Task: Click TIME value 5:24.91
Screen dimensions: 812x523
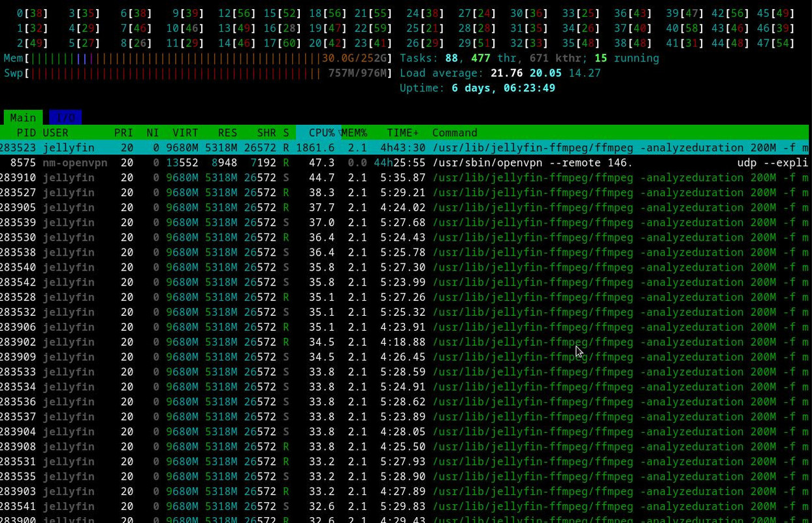Action: coord(403,387)
